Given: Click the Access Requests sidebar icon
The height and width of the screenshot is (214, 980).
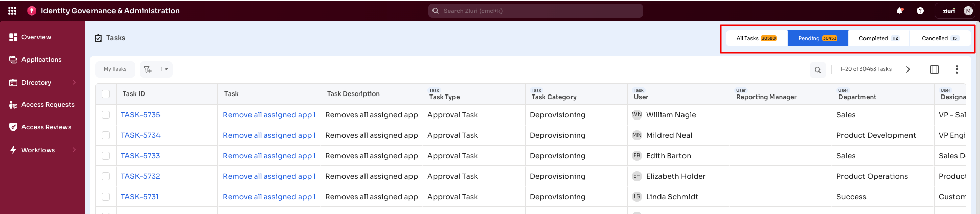Looking at the screenshot, I should point(13,105).
